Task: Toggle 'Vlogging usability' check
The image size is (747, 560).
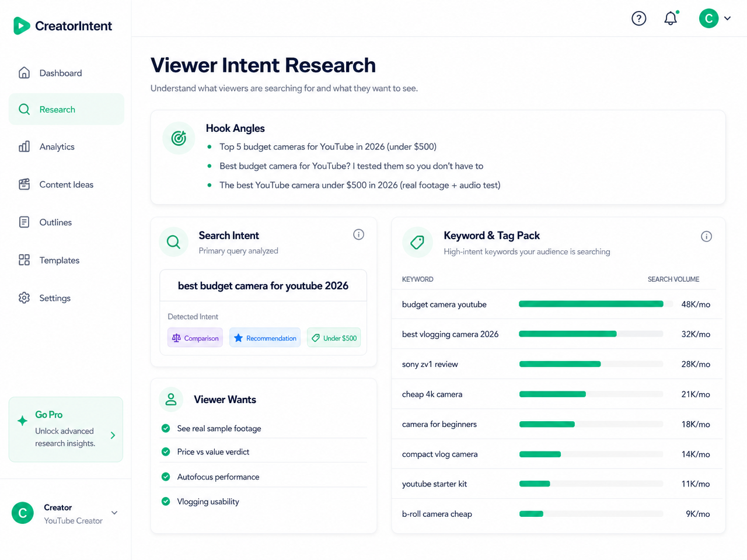Action: (166, 501)
